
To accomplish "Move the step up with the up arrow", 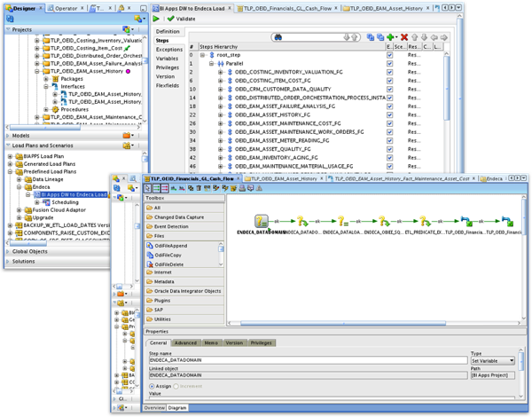I will (414, 37).
